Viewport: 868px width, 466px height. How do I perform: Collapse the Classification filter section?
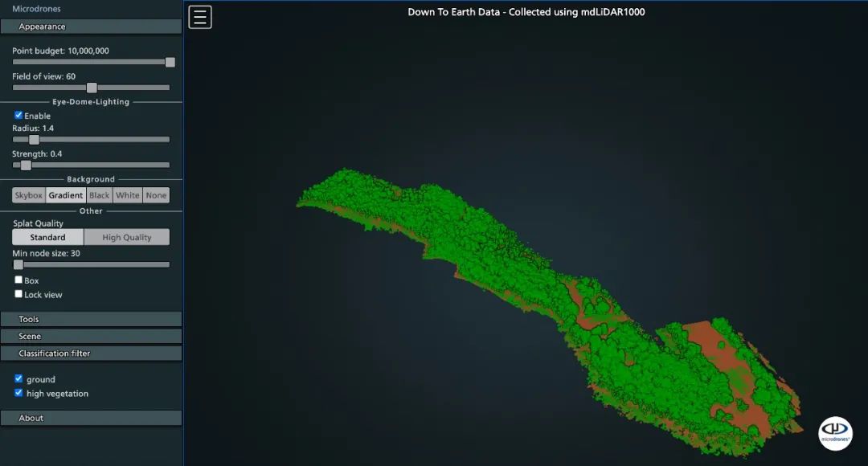[x=91, y=353]
